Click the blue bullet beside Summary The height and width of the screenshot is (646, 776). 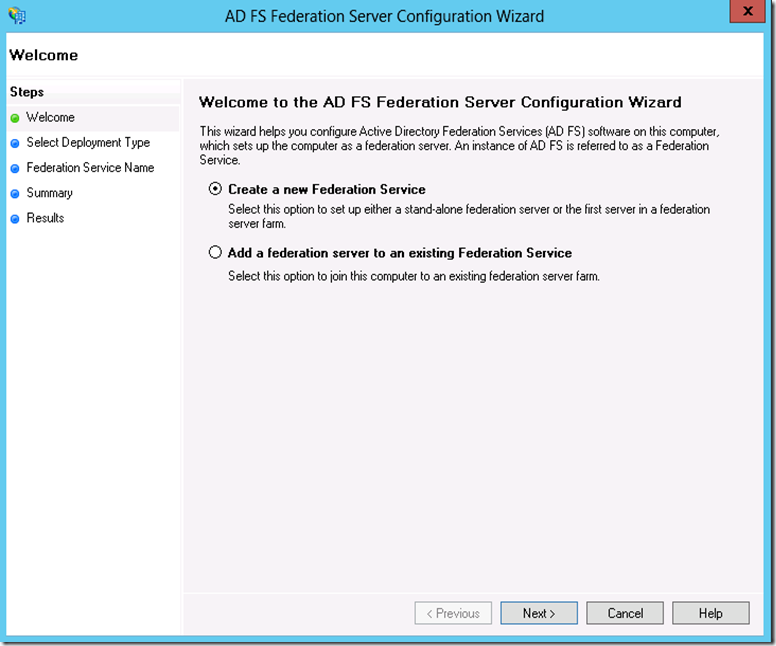tap(15, 194)
